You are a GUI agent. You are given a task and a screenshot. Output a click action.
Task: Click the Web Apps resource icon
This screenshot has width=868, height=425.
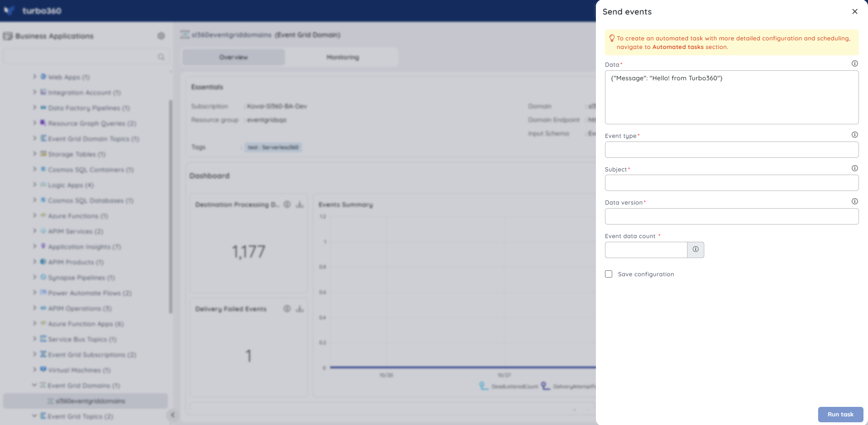[43, 77]
